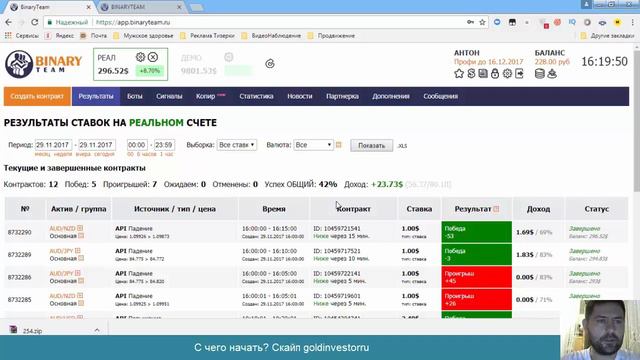
Task: Click icon beside Основная in row 8732290
Action: (81, 236)
